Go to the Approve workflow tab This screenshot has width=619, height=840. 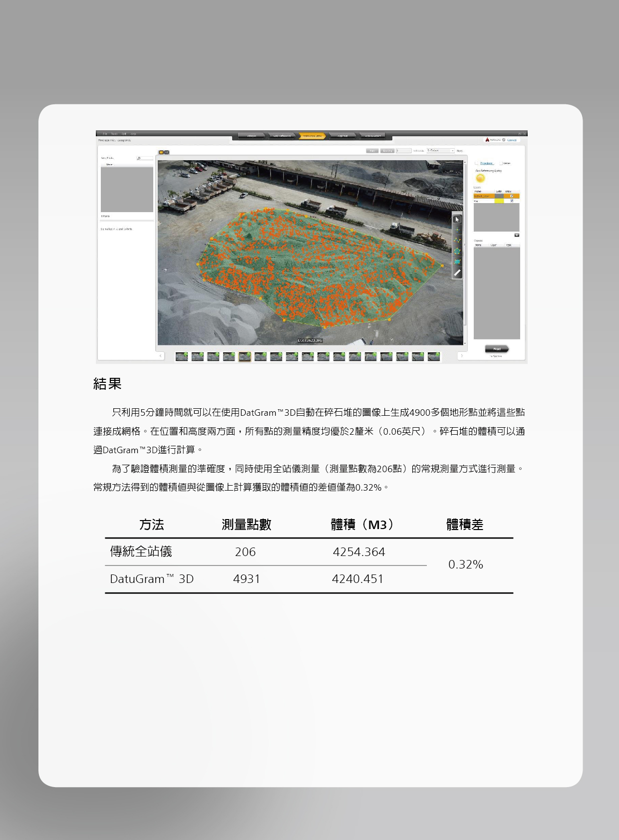(x=342, y=136)
